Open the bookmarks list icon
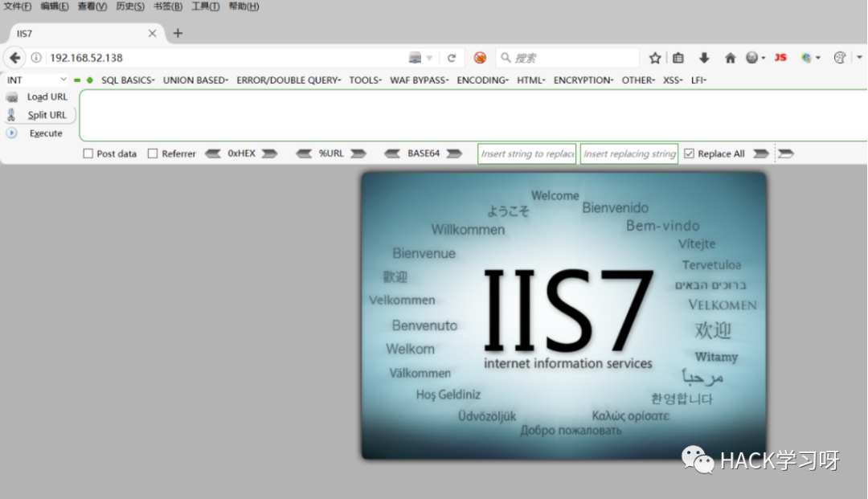Viewport: 868px width, 499px height. coord(678,58)
